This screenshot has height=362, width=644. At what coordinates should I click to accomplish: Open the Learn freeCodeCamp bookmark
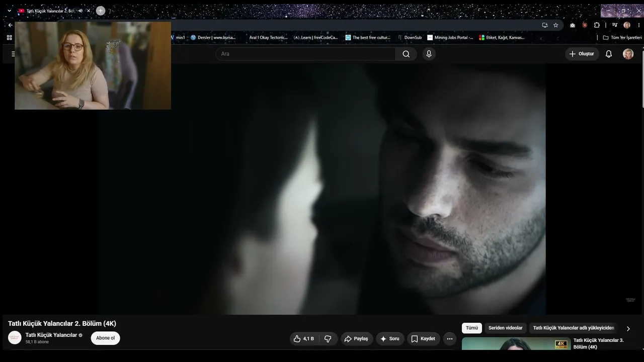click(x=316, y=38)
